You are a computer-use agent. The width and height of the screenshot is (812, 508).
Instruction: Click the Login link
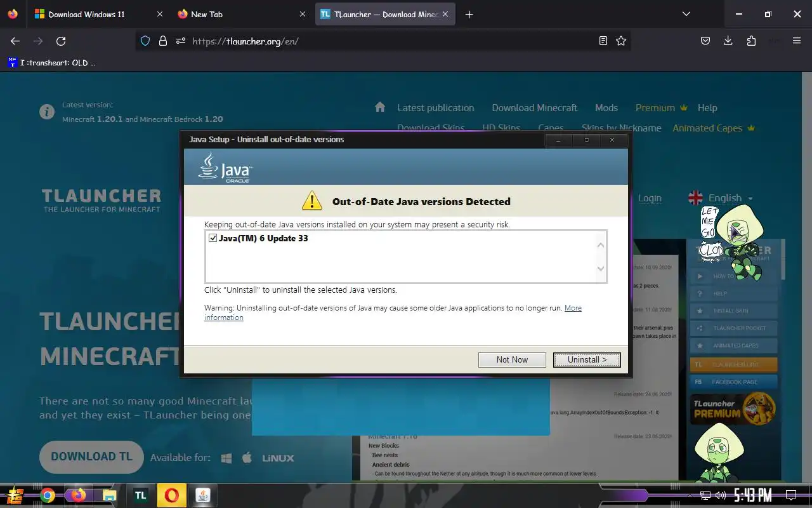pyautogui.click(x=649, y=198)
